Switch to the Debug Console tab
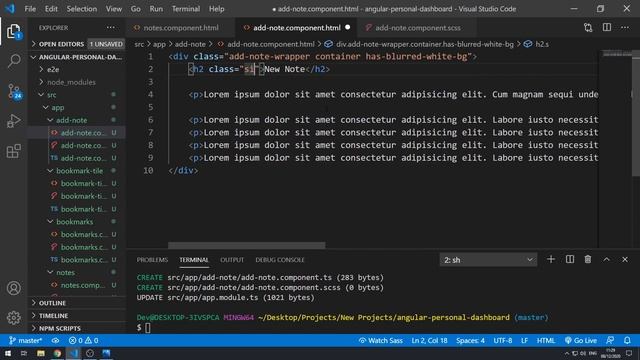 (280, 260)
